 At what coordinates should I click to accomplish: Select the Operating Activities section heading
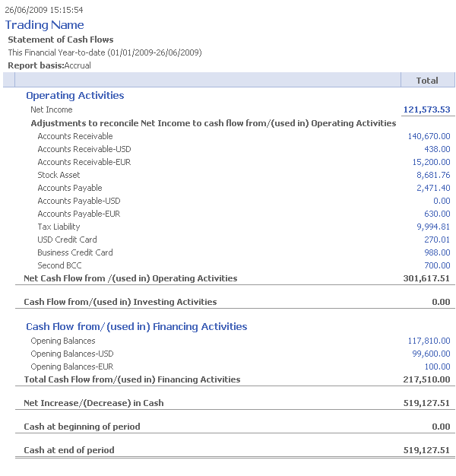(74, 96)
